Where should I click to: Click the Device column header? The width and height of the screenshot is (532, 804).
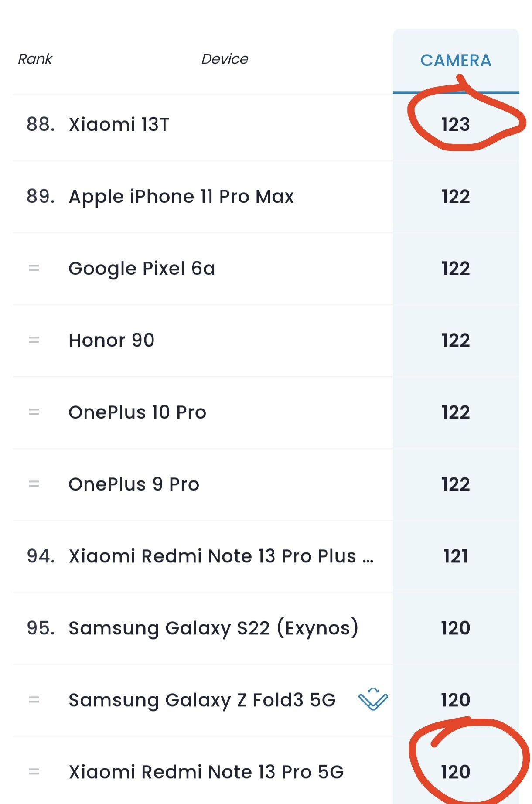pos(225,59)
